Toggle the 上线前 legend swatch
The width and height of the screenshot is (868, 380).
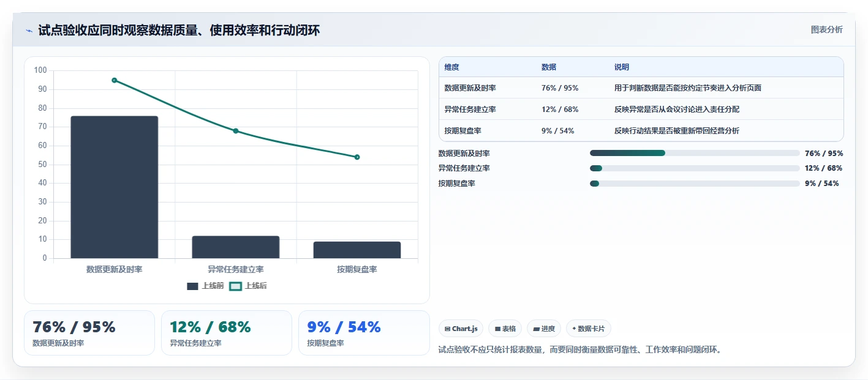click(x=192, y=286)
